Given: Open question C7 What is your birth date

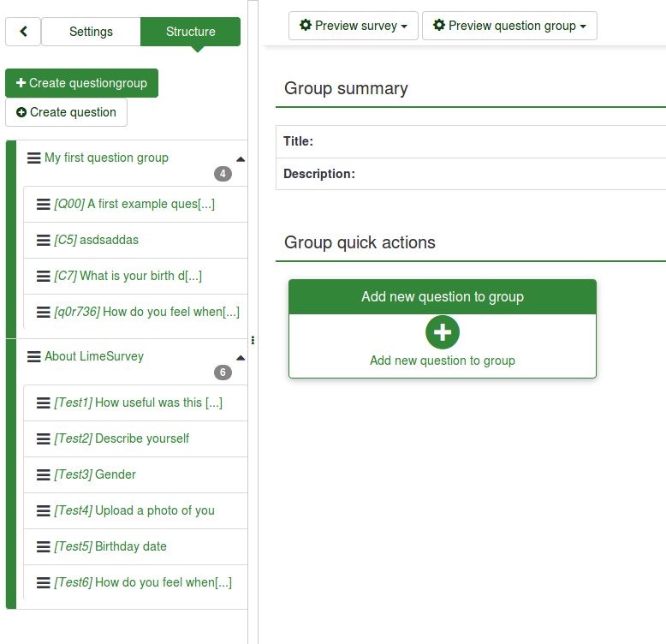Looking at the screenshot, I should [x=128, y=276].
